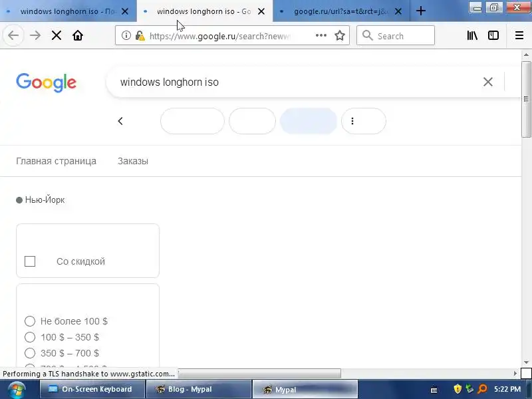Click the insecure padlock warning icon
The image size is (532, 399).
pyautogui.click(x=140, y=35)
